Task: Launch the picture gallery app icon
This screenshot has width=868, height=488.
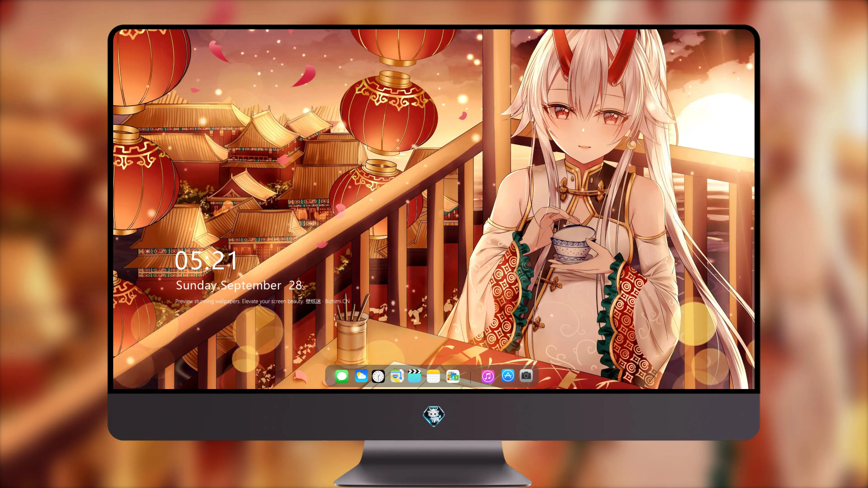Action: [453, 376]
